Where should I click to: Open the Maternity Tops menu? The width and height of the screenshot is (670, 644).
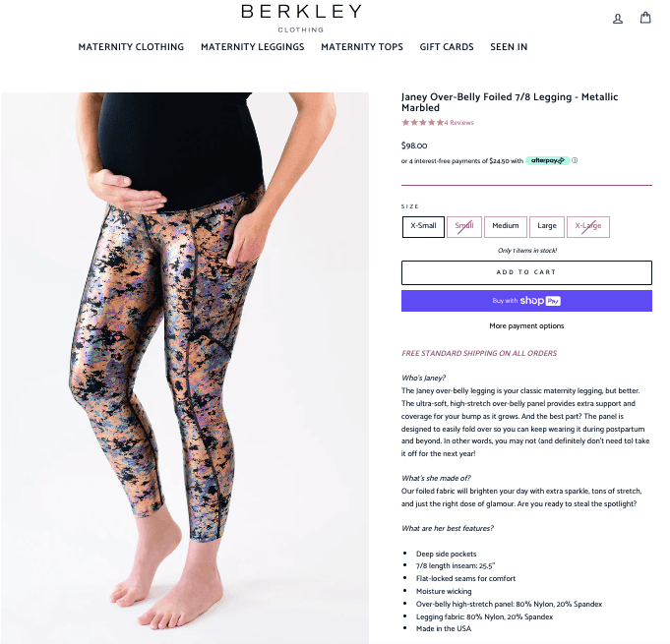click(x=362, y=47)
